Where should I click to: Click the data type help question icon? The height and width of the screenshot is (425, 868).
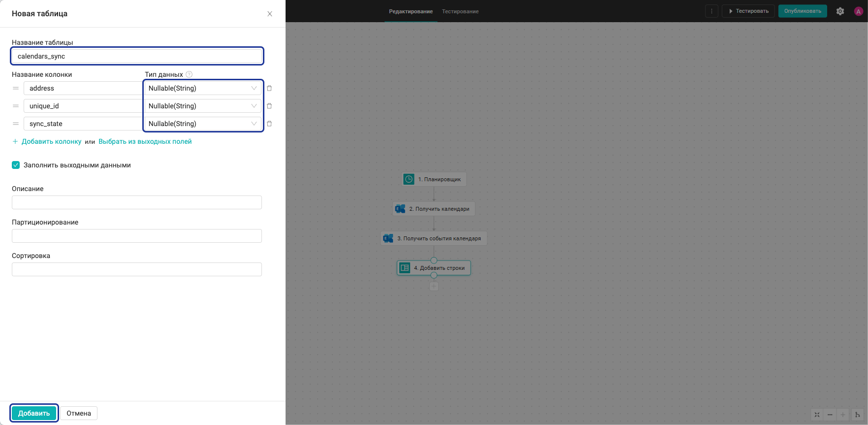[189, 74]
